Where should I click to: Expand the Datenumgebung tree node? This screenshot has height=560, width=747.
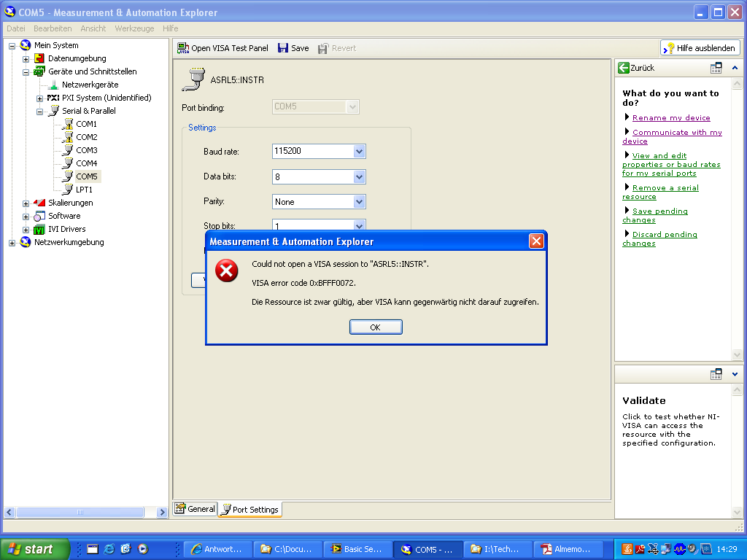(x=26, y=59)
